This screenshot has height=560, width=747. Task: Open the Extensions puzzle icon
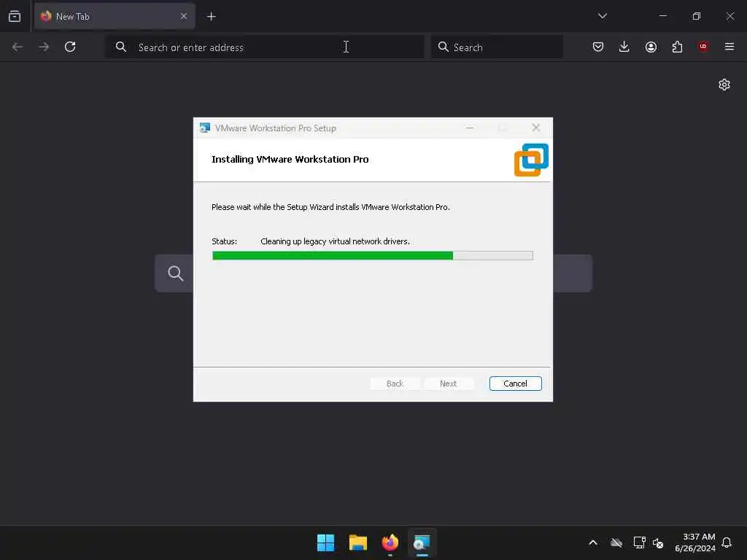[677, 47]
